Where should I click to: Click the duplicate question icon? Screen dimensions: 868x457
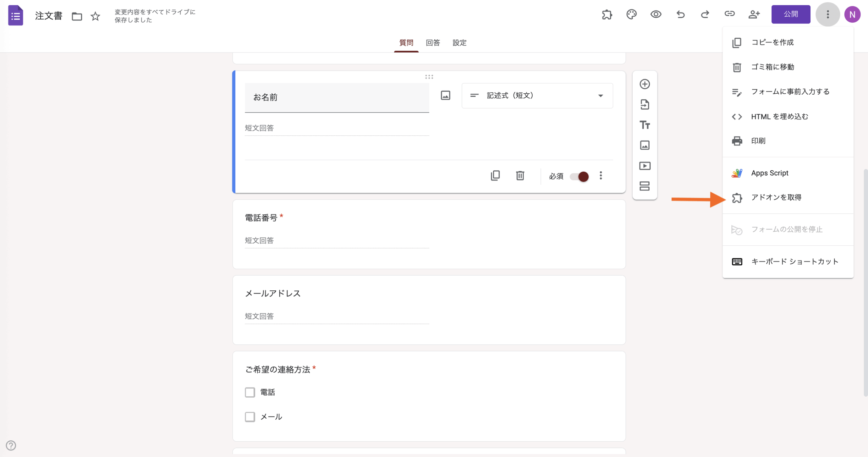tap(495, 175)
